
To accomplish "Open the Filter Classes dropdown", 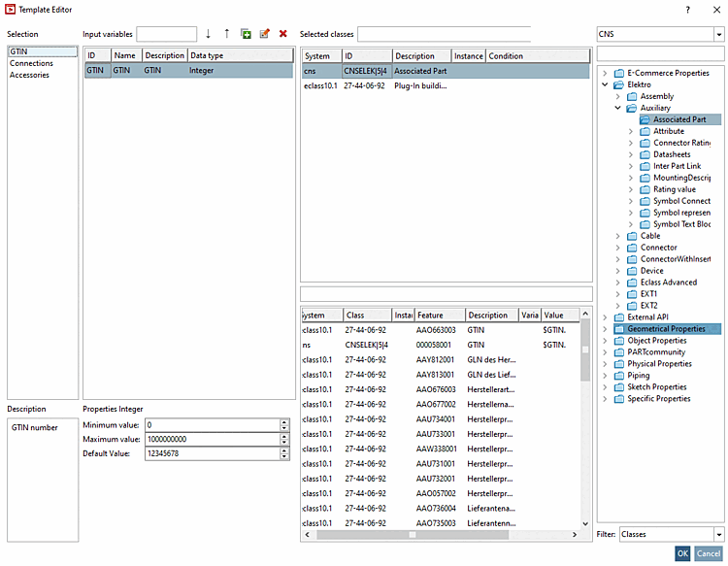I will click(718, 534).
